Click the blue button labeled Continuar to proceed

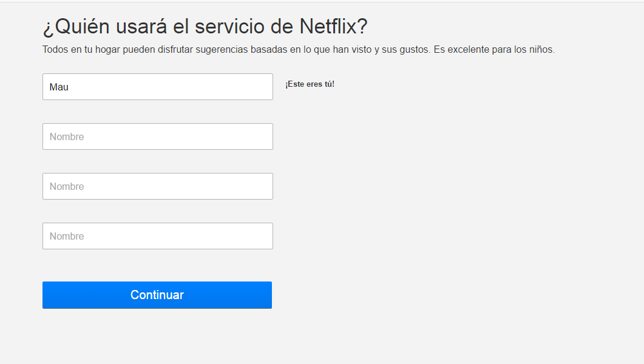[157, 295]
